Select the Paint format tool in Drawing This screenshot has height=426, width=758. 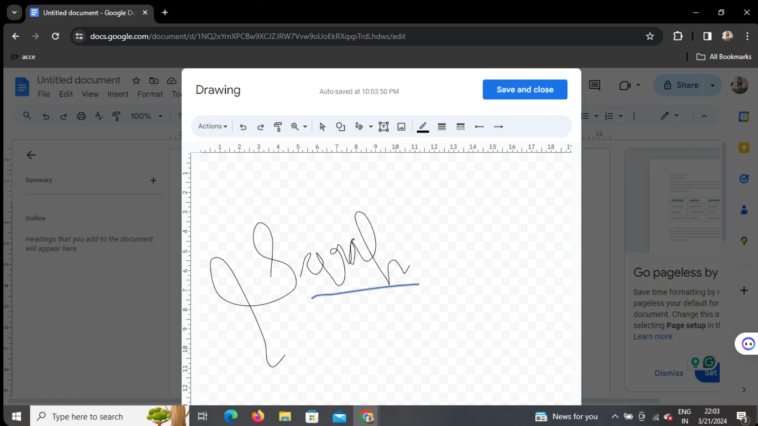278,127
